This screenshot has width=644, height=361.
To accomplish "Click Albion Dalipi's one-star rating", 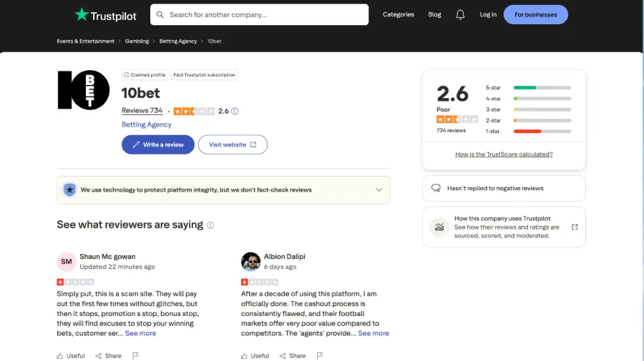I will tap(260, 282).
